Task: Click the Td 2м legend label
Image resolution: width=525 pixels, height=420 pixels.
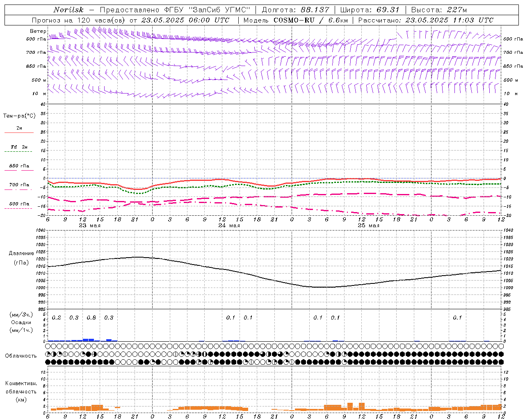Action: (x=19, y=147)
